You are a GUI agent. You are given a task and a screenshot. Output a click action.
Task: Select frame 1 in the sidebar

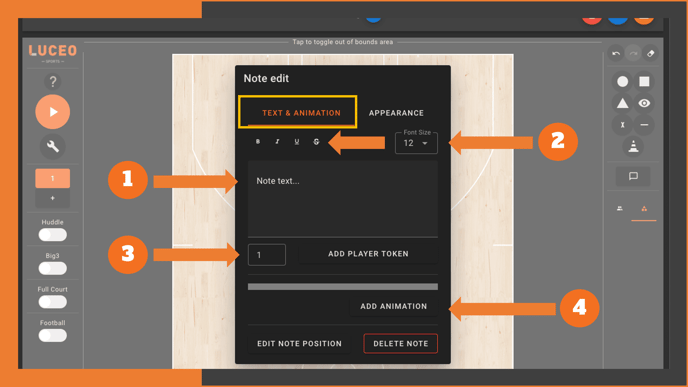(x=53, y=178)
